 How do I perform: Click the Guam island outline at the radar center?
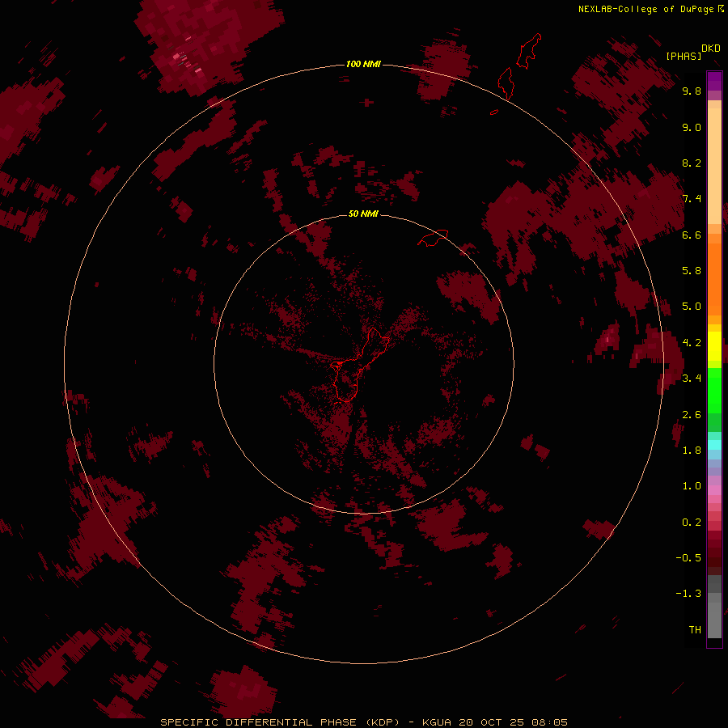[x=360, y=365]
